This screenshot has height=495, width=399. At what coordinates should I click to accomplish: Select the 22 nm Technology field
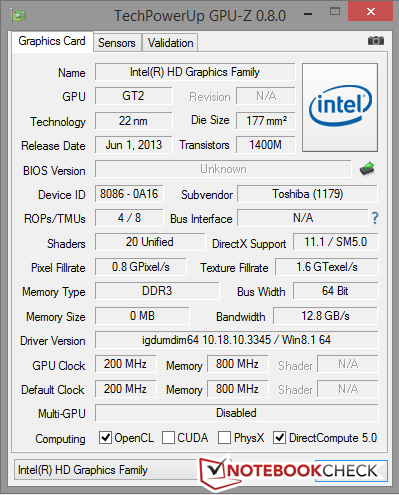tap(134, 121)
